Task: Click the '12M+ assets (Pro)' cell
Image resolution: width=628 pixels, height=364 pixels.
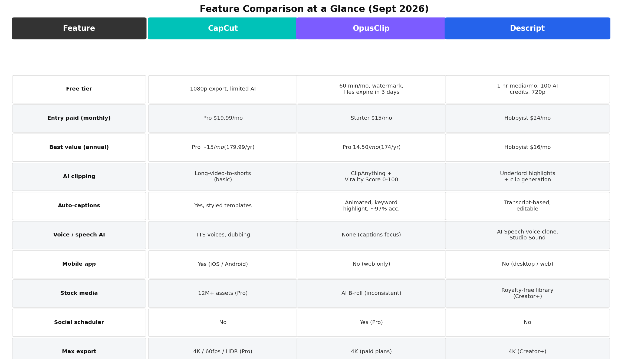Action: 223,293
